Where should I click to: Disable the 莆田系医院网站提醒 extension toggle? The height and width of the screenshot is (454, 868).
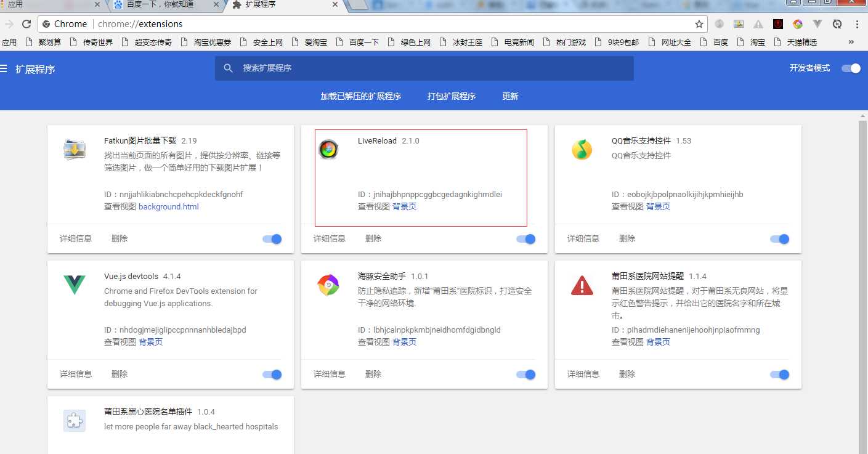pyautogui.click(x=780, y=375)
